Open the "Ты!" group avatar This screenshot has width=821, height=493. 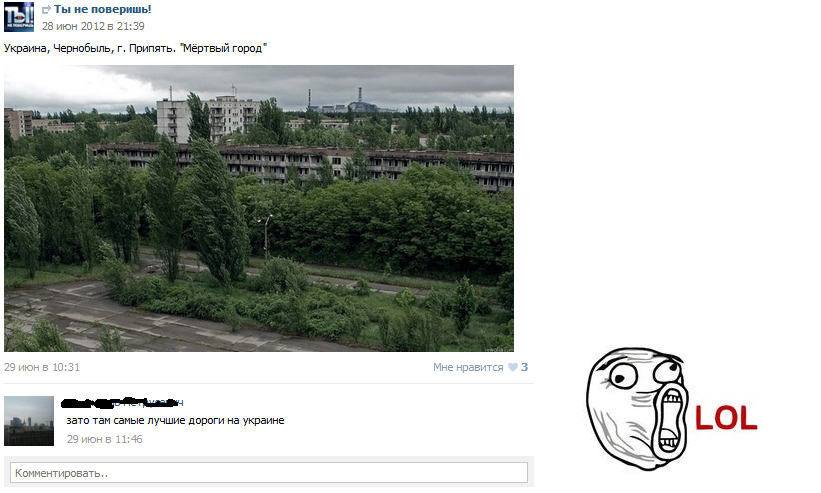pyautogui.click(x=19, y=17)
